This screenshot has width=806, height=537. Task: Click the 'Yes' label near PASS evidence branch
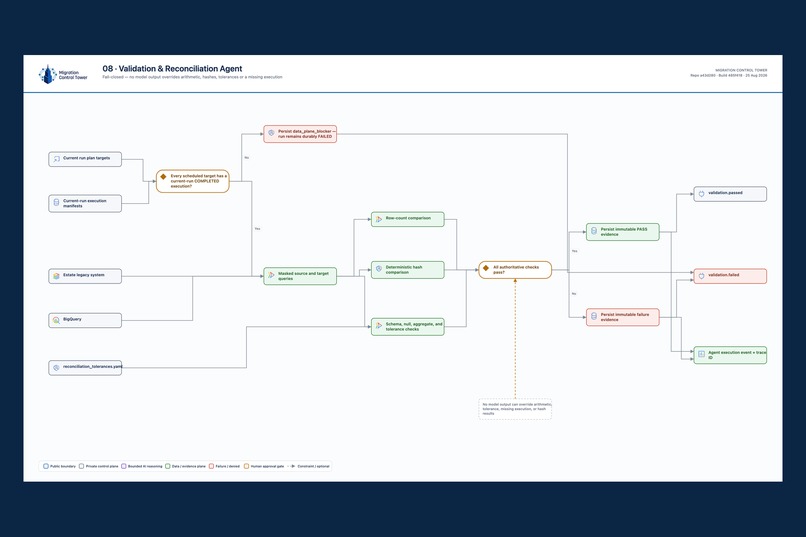pyautogui.click(x=575, y=251)
